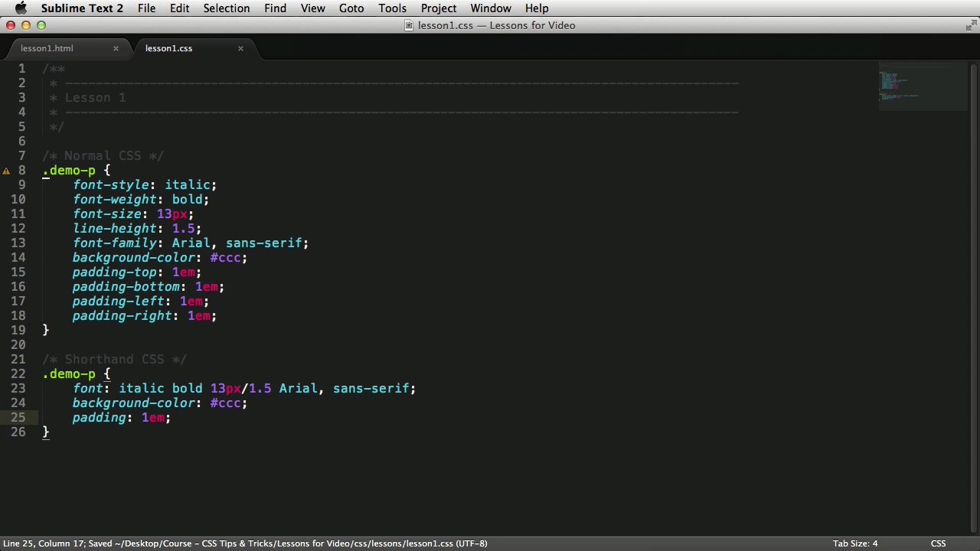The height and width of the screenshot is (551, 980).
Task: Click the file icon in title bar
Action: pyautogui.click(x=409, y=25)
